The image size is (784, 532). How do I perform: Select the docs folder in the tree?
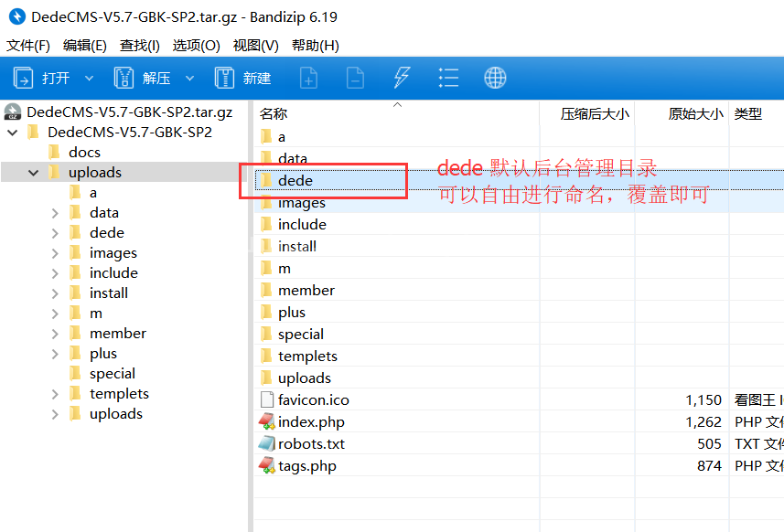pos(84,153)
